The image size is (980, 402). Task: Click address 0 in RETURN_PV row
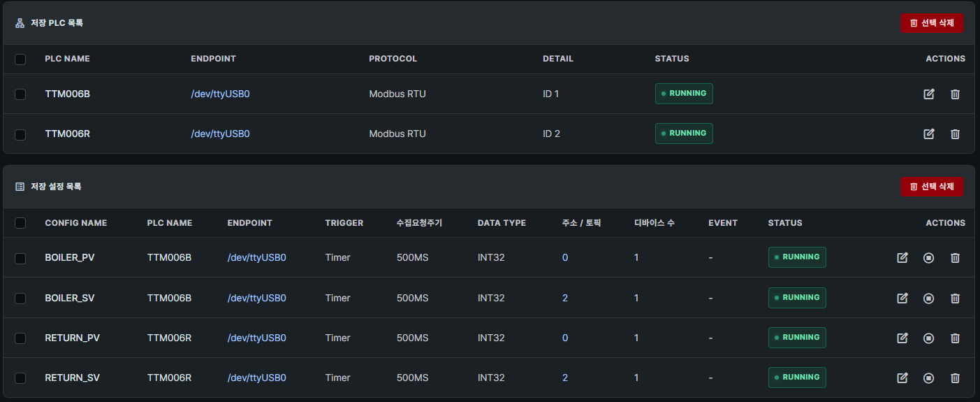565,338
